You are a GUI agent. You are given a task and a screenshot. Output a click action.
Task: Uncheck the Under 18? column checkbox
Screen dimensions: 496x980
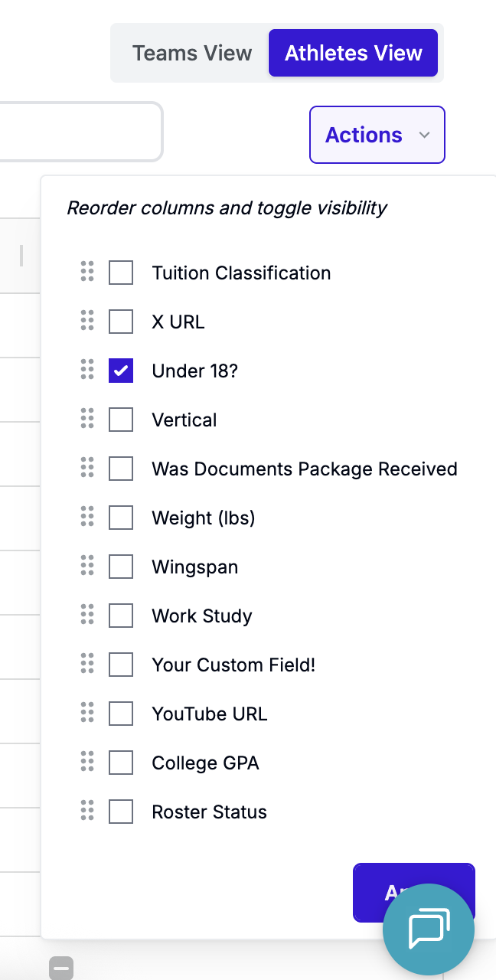click(121, 371)
